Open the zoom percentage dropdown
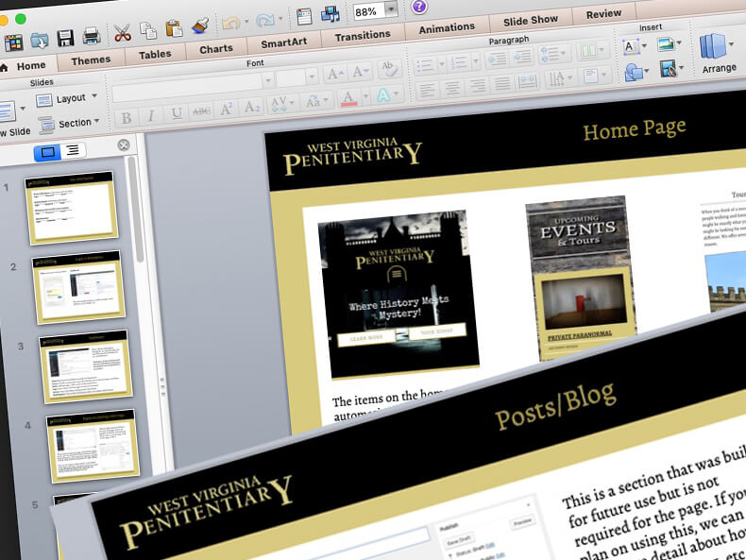Image resolution: width=746 pixels, height=560 pixels. (391, 10)
